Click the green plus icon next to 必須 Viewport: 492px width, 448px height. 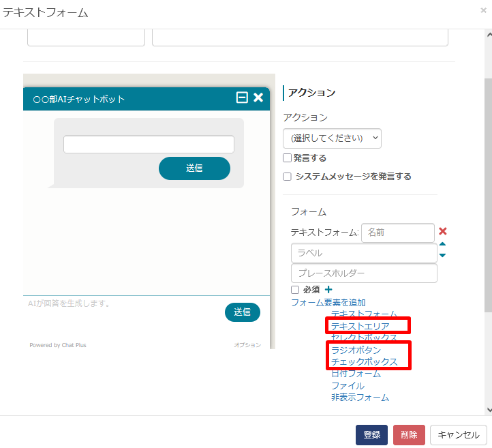tap(328, 290)
